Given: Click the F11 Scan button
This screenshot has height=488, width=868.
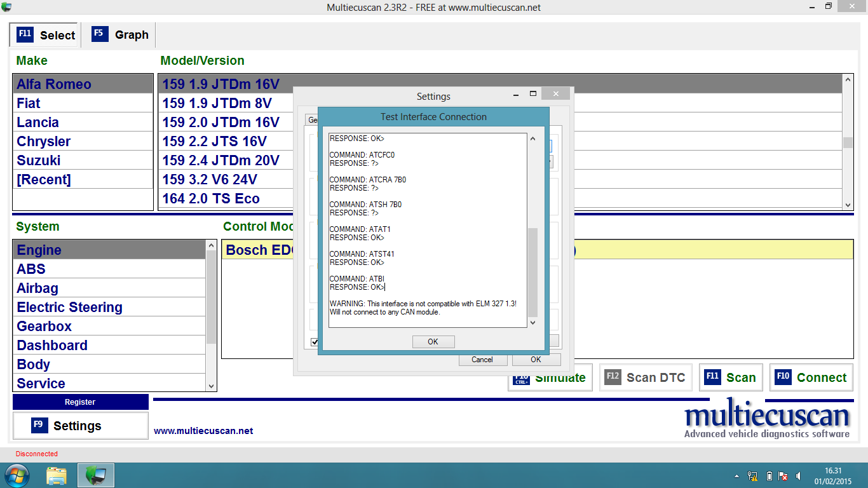Looking at the screenshot, I should pos(730,377).
